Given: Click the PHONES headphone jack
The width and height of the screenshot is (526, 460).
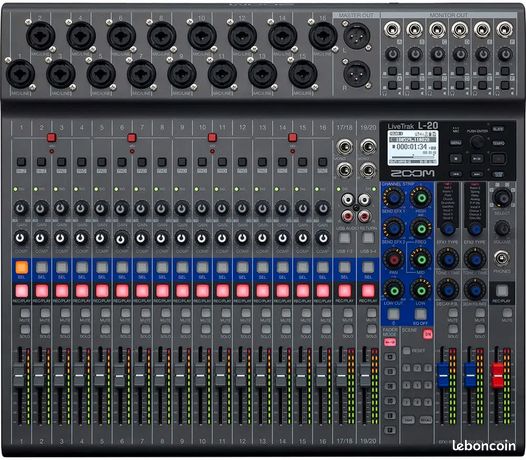Looking at the screenshot, I should tap(502, 258).
